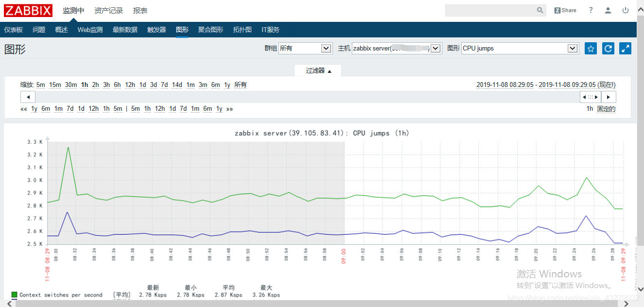Set zoom to 3h
644x307 pixels.
click(106, 85)
